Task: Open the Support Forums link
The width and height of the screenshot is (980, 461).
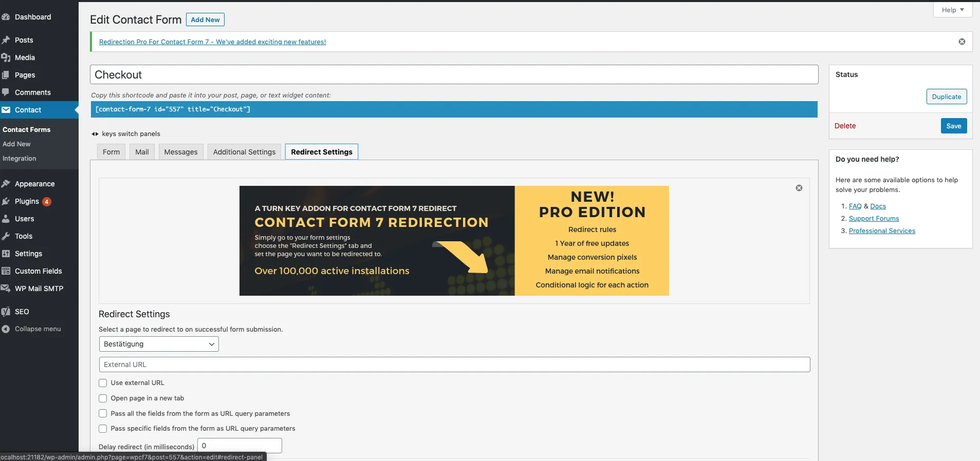Action: coord(874,219)
